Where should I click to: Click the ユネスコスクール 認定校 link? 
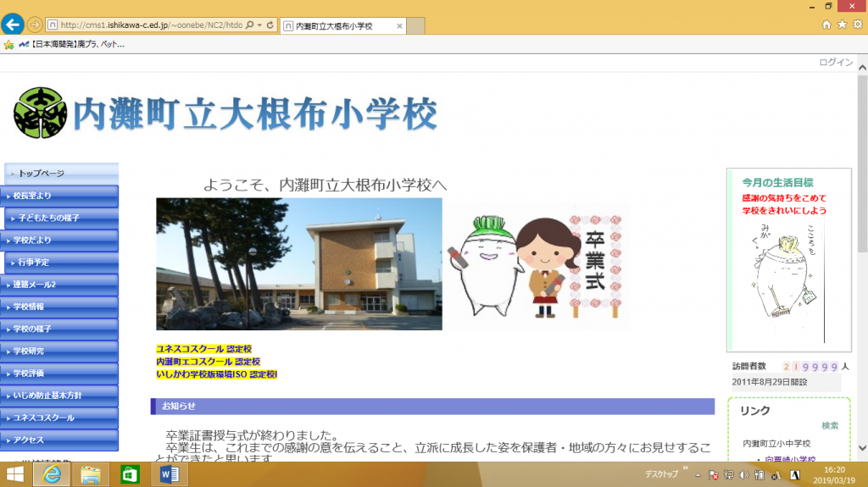coord(203,349)
